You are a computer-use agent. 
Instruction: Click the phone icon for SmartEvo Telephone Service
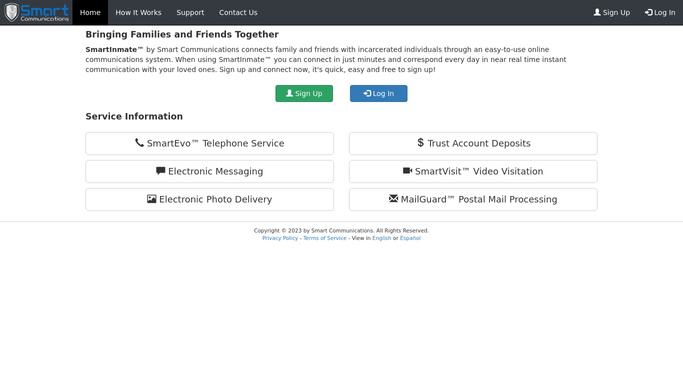(x=139, y=143)
